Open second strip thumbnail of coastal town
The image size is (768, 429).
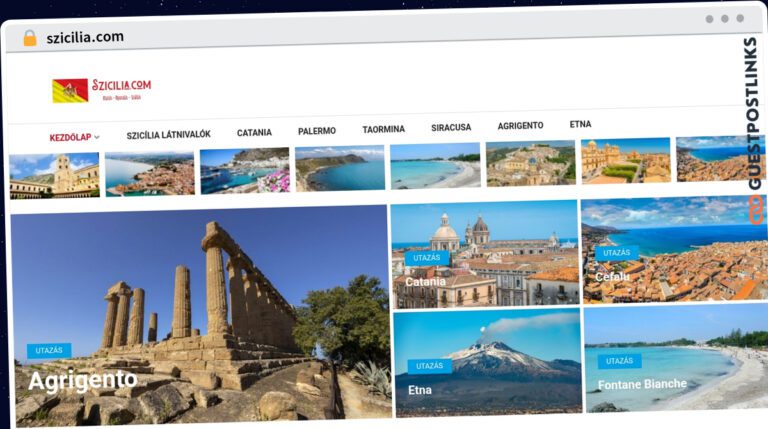click(150, 173)
